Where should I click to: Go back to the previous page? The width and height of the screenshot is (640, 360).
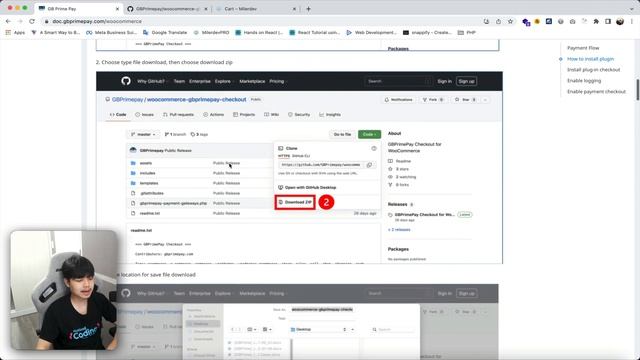pos(9,21)
